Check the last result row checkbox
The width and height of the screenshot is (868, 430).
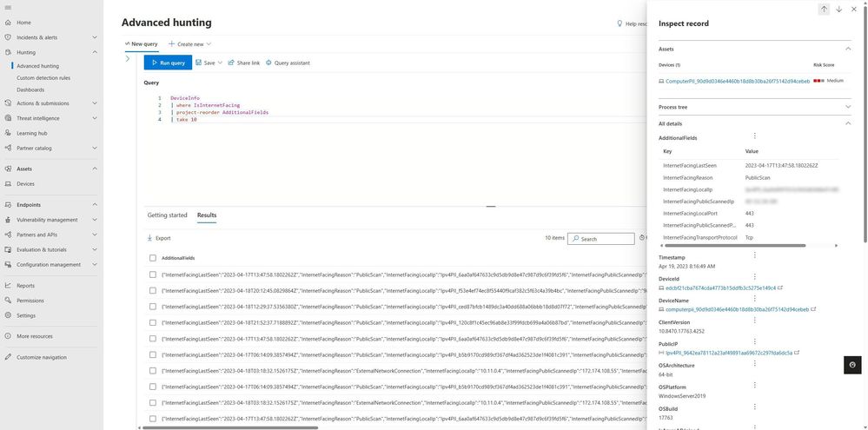[153, 419]
